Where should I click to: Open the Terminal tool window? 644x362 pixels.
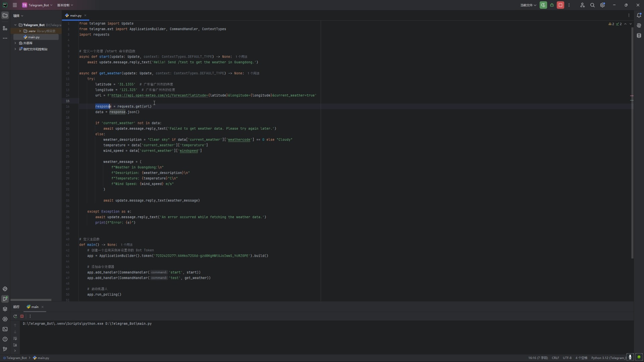(5, 329)
